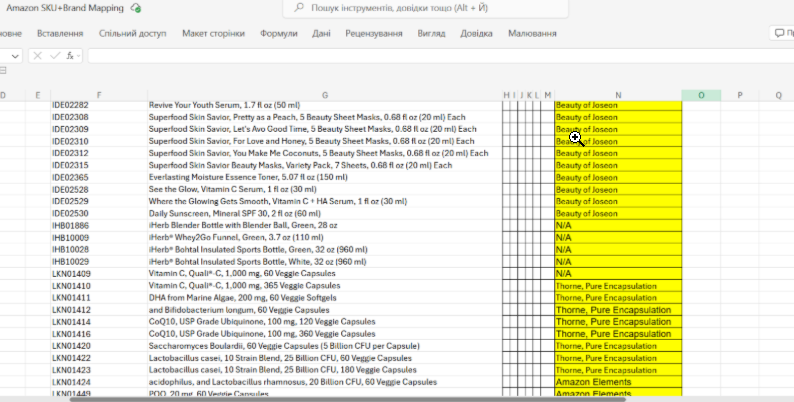Select column M header
The height and width of the screenshot is (402, 794).
tap(547, 95)
